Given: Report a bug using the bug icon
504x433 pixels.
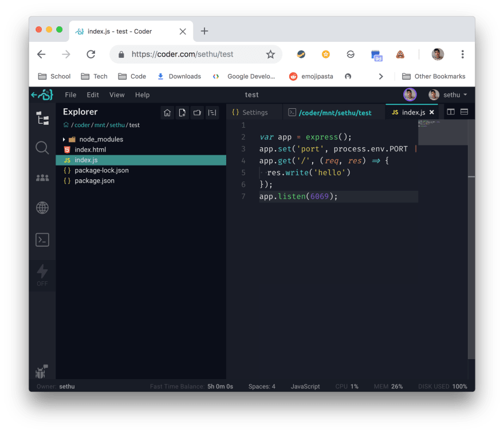Looking at the screenshot, I should tap(41, 371).
